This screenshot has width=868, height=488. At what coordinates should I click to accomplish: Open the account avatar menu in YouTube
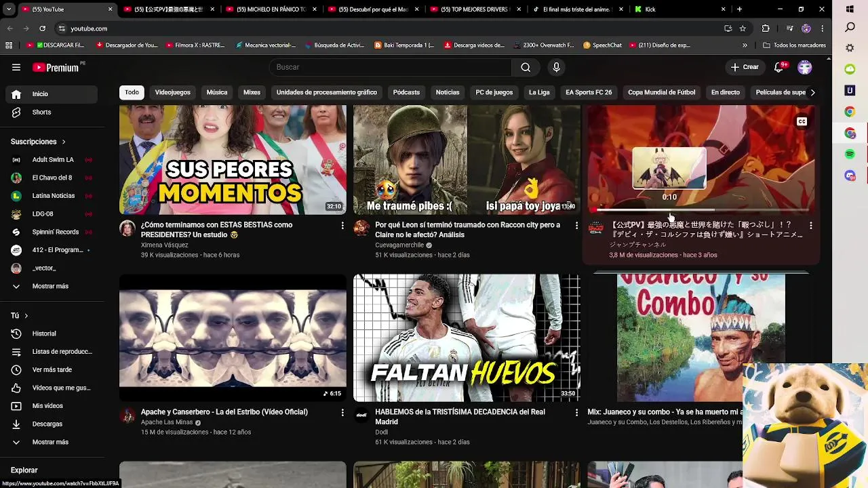coord(805,67)
